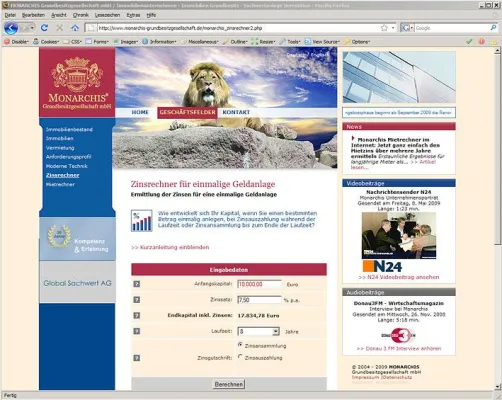Screen dimensions: 502x400
Task: Open the Ansicht menu
Action: tap(59, 15)
